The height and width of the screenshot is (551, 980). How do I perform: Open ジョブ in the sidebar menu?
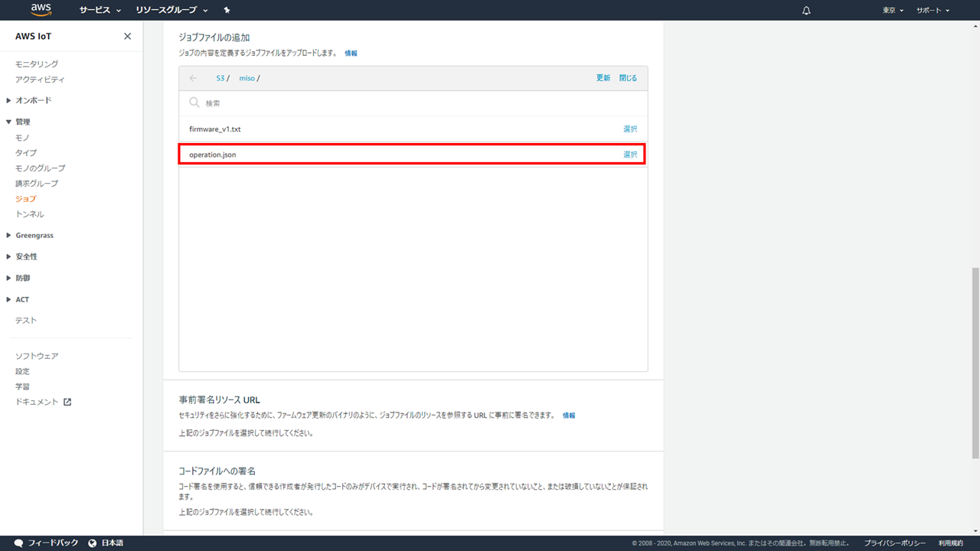pos(25,199)
